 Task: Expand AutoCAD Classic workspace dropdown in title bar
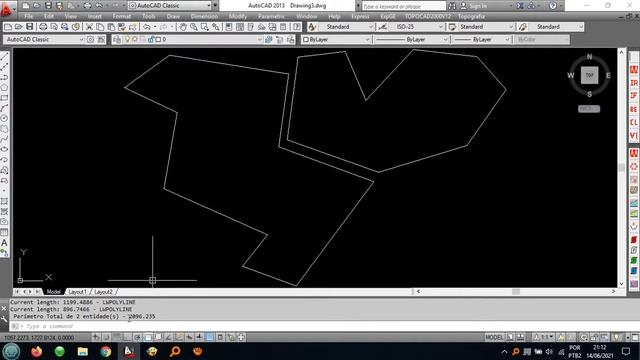click(209, 6)
